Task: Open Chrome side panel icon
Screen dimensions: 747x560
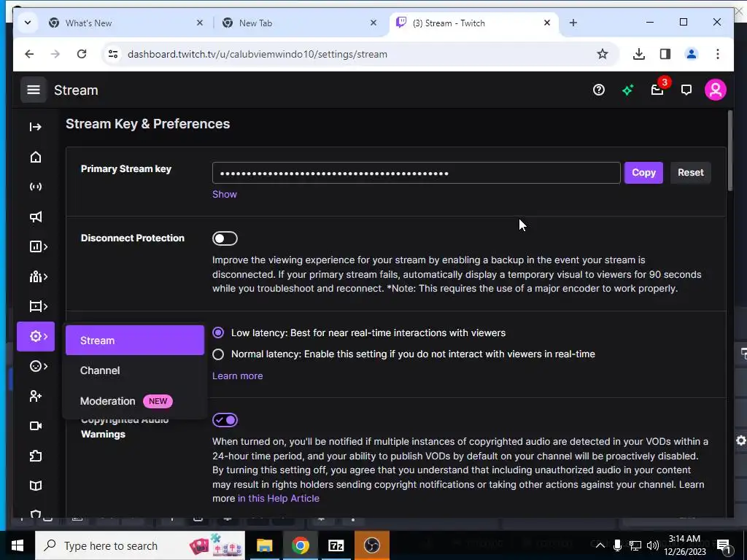Action: (x=665, y=54)
